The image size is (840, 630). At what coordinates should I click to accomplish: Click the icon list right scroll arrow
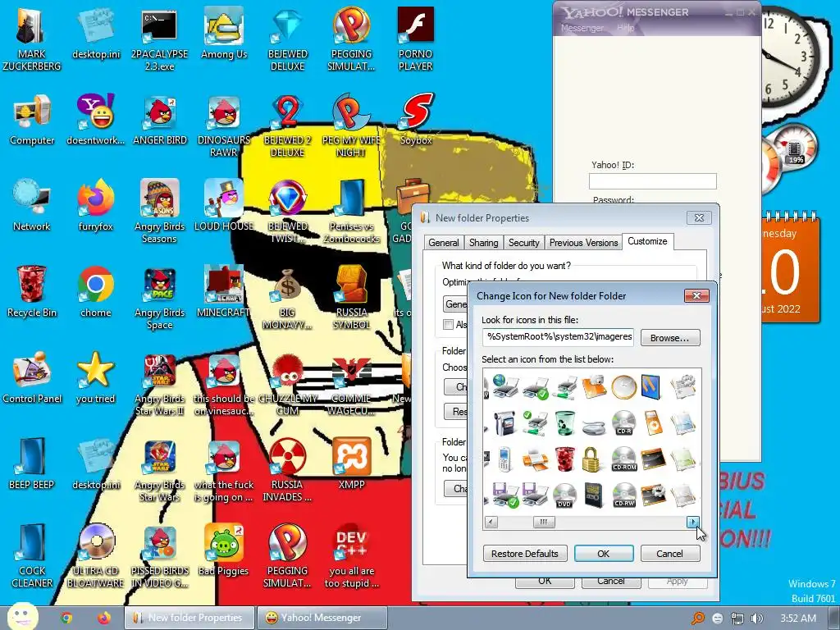tap(692, 522)
